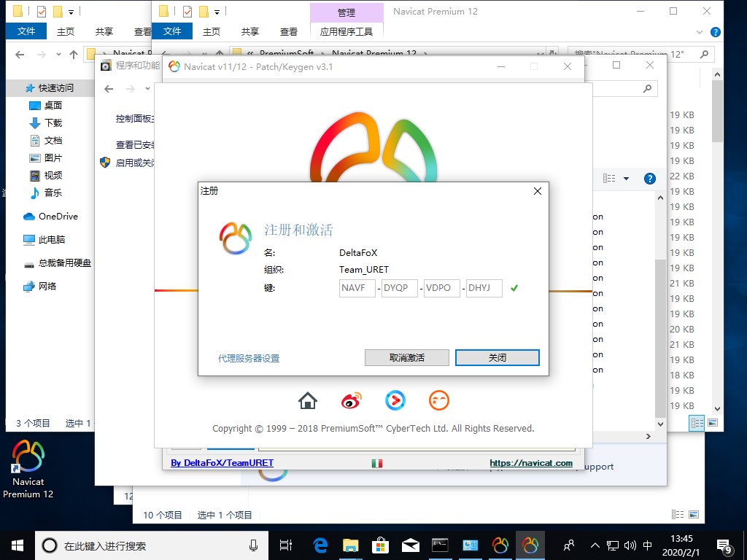Open the Windows Start menu
This screenshot has width=747, height=560.
coord(18,545)
